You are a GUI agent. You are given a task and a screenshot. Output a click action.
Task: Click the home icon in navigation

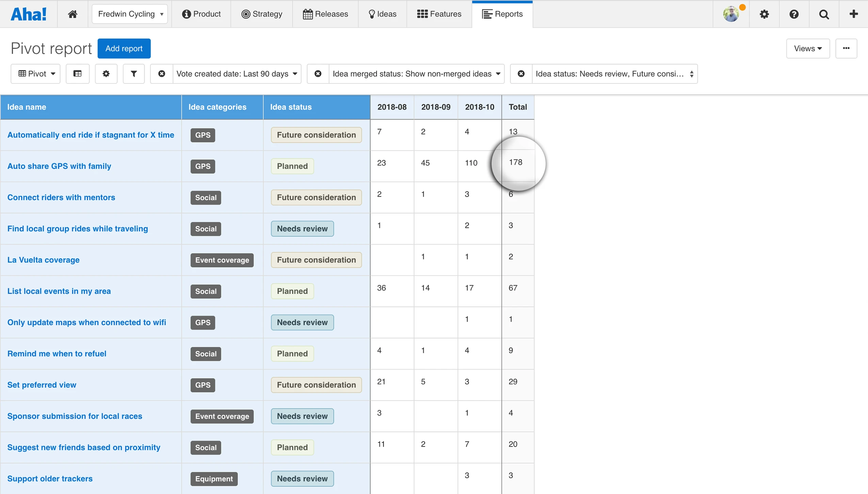73,14
